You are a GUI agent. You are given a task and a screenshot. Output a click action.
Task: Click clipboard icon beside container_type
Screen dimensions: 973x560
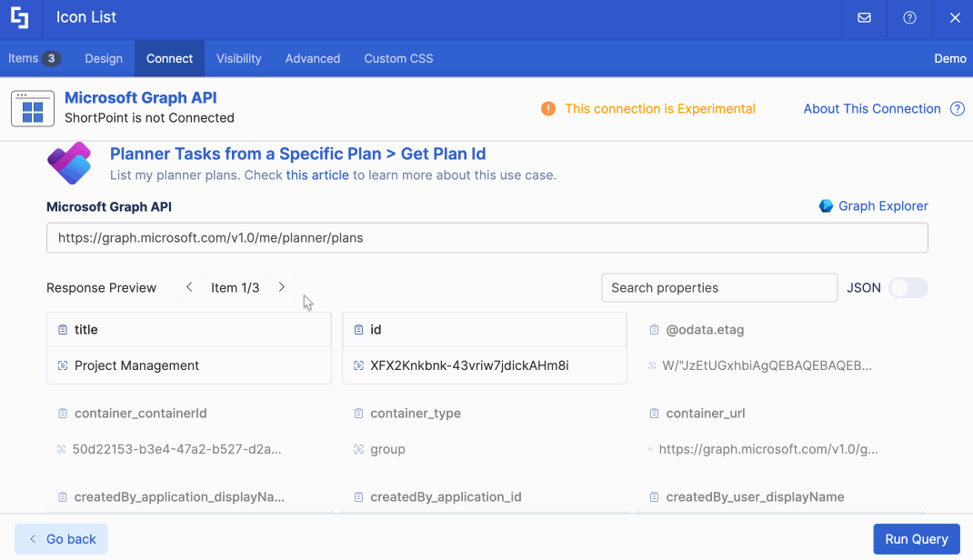tap(358, 413)
